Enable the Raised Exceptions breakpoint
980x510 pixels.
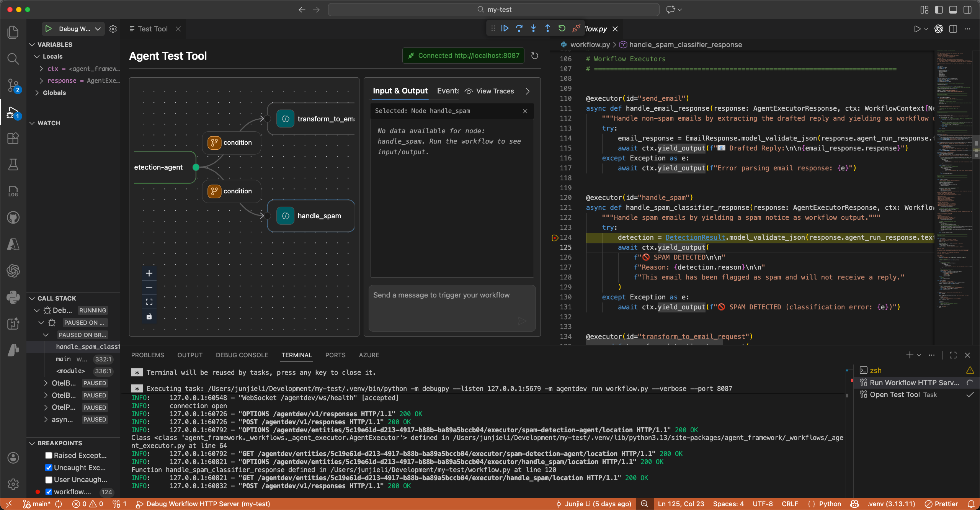tap(49, 455)
